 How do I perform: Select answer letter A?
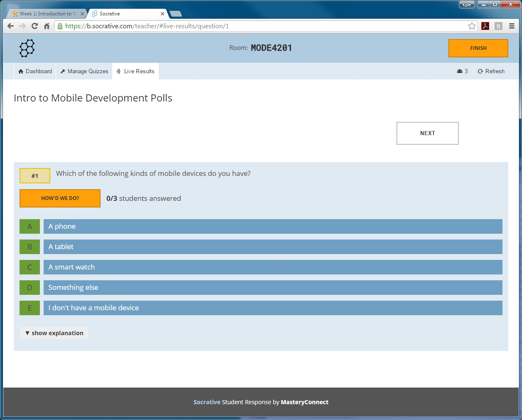(30, 227)
